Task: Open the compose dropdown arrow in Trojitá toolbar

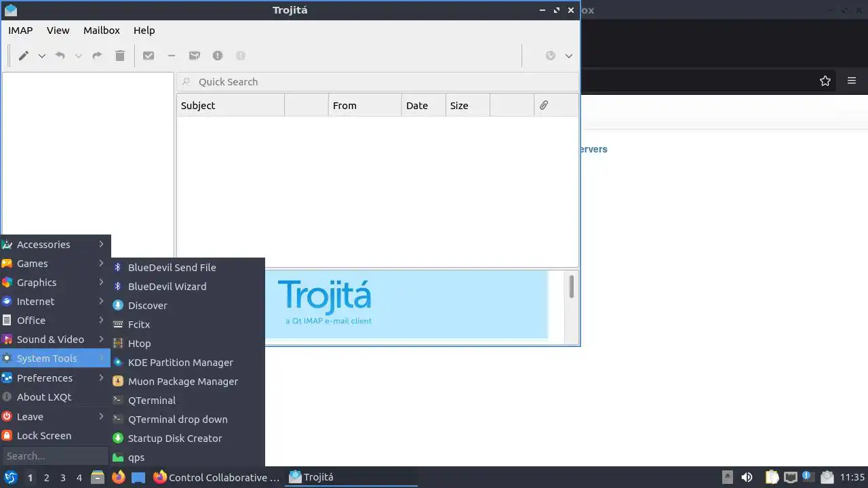Action: 41,56
